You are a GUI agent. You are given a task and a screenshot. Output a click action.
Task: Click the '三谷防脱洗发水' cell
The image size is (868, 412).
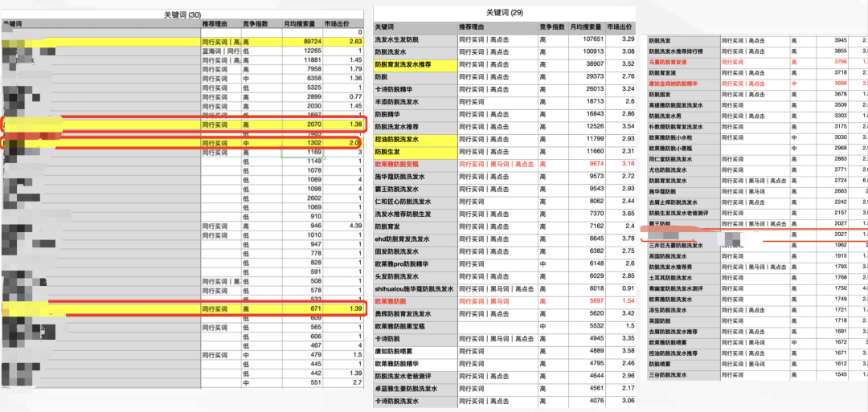pos(682,375)
